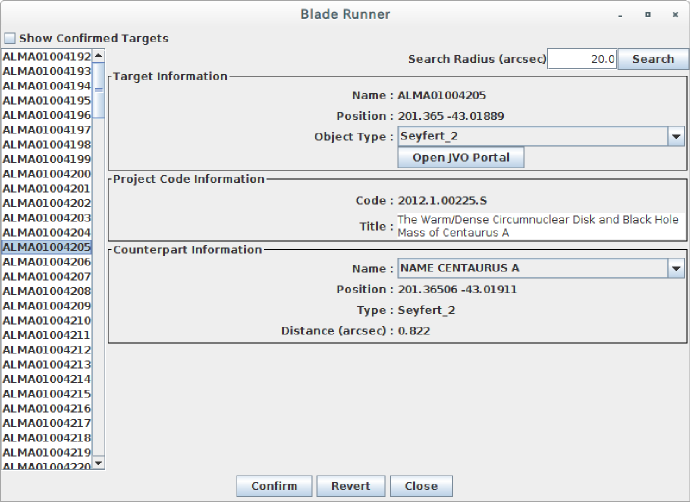
Task: Select target ALMA01004199
Action: pyautogui.click(x=47, y=159)
